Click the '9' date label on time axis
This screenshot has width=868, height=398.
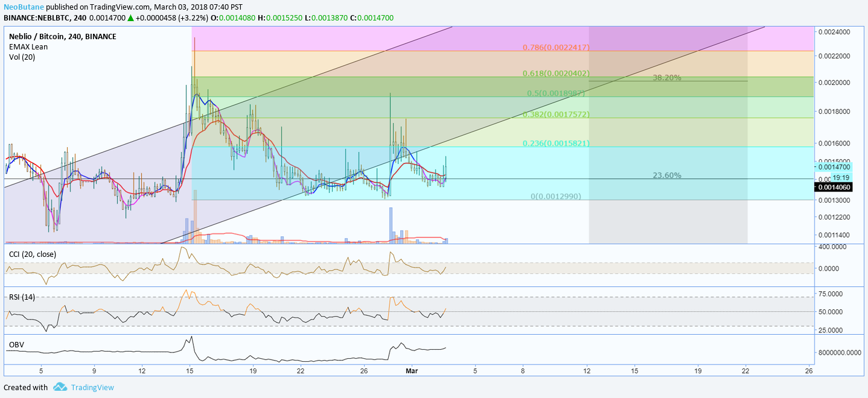pos(95,371)
